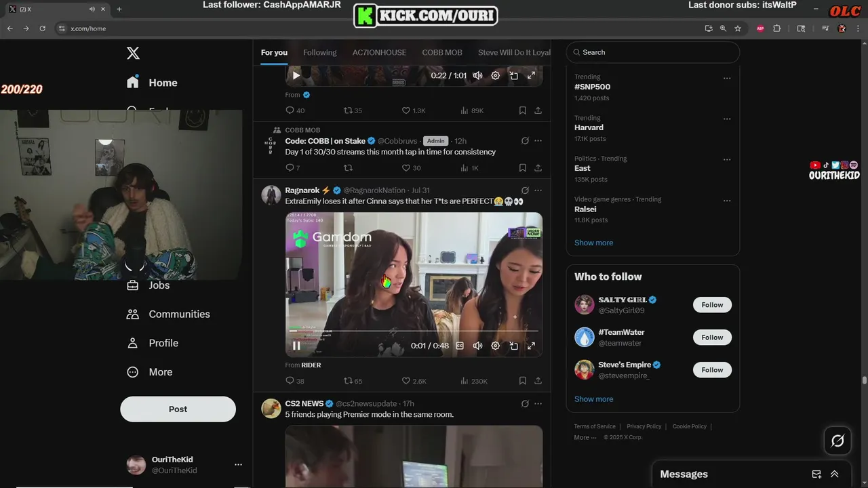Repost the post with 35 reposts

(x=353, y=110)
